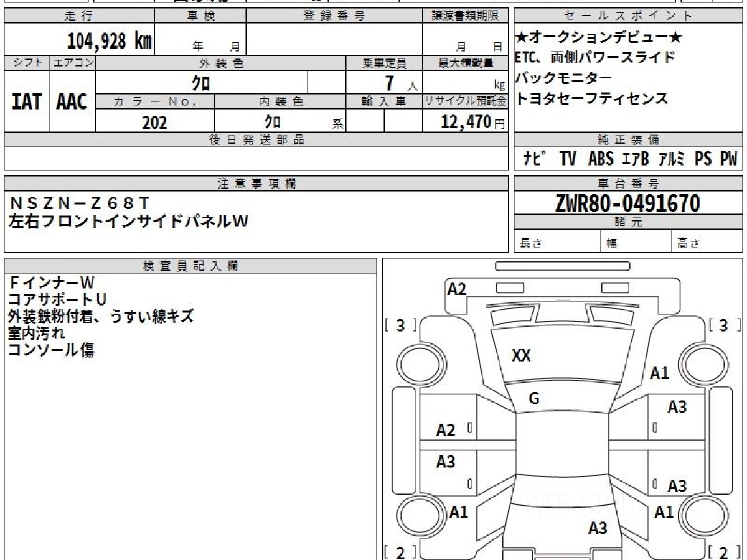Select the 純正装備 header

point(627,140)
